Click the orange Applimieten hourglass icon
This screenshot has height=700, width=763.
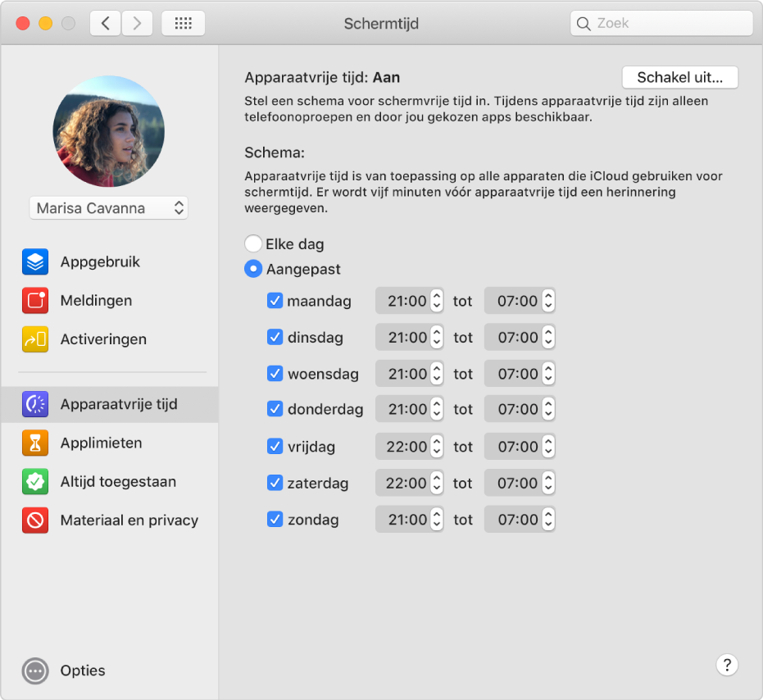35,443
